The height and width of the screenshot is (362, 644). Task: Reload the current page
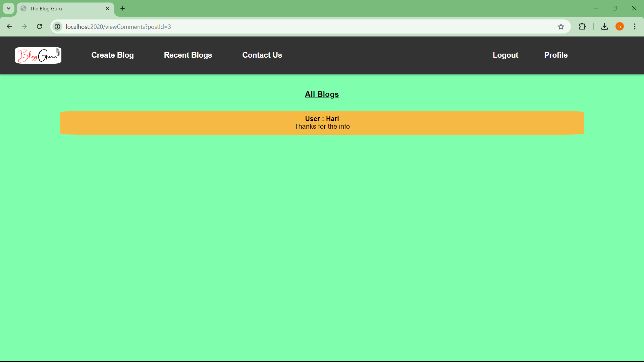(x=39, y=26)
